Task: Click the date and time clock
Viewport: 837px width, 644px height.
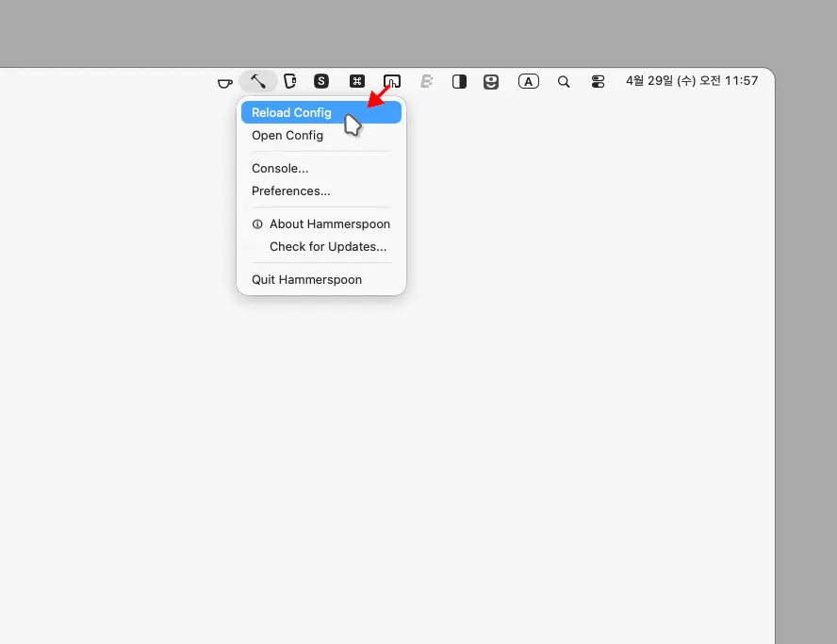Action: pyautogui.click(x=692, y=81)
